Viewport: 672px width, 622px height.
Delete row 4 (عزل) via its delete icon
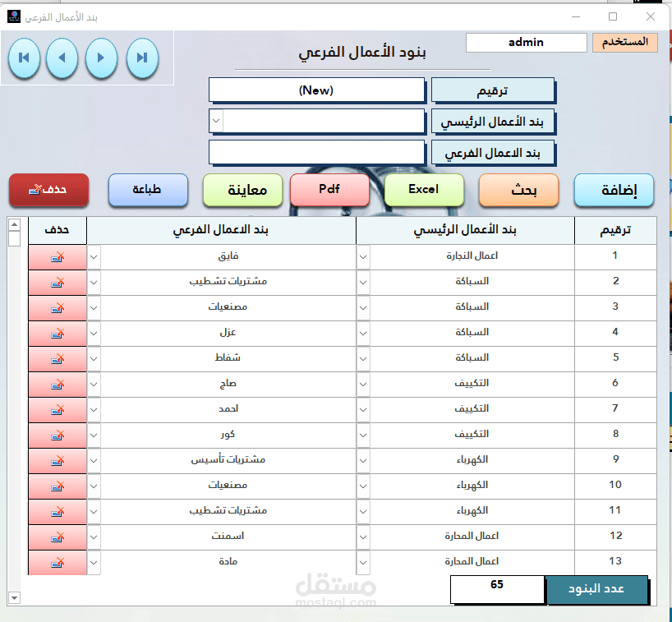[58, 334]
